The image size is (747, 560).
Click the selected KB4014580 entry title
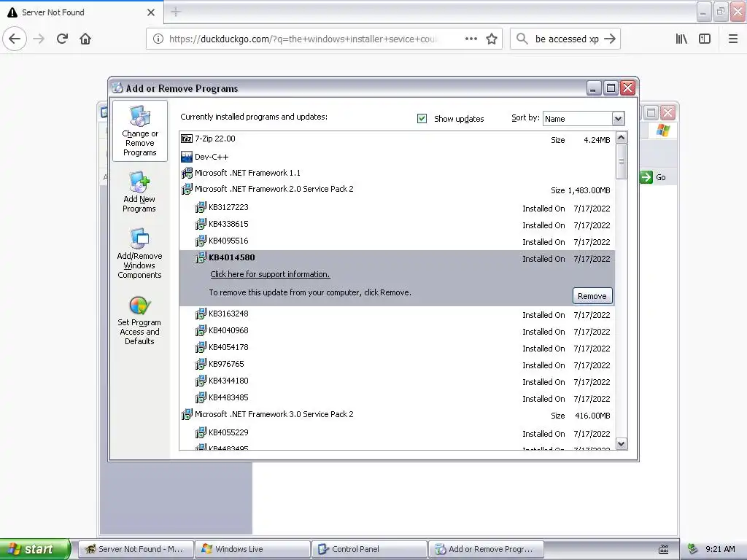coord(231,257)
